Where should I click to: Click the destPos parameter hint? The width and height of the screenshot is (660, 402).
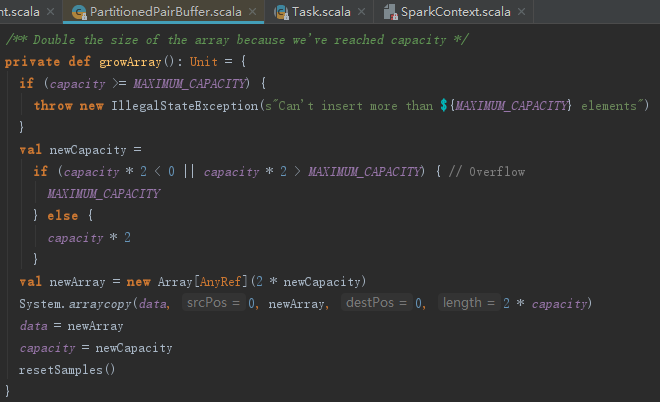click(x=376, y=303)
